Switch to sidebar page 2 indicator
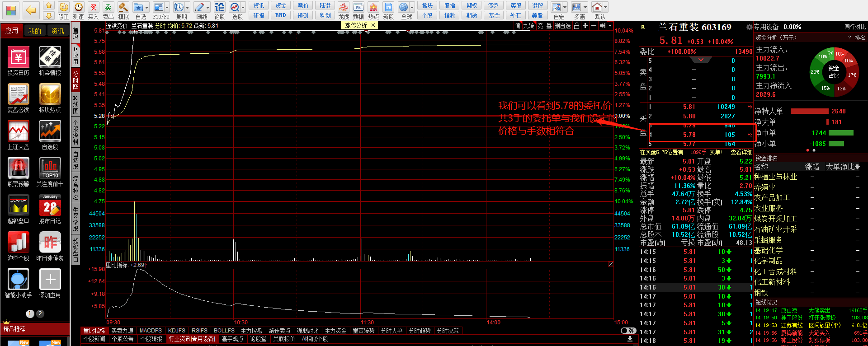This screenshot has width=868, height=346. (x=40, y=313)
